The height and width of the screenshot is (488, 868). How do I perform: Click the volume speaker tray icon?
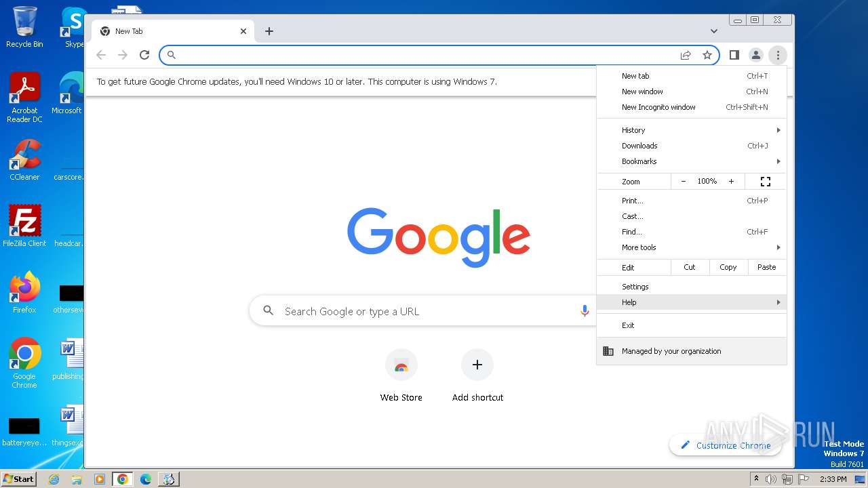[x=771, y=479]
